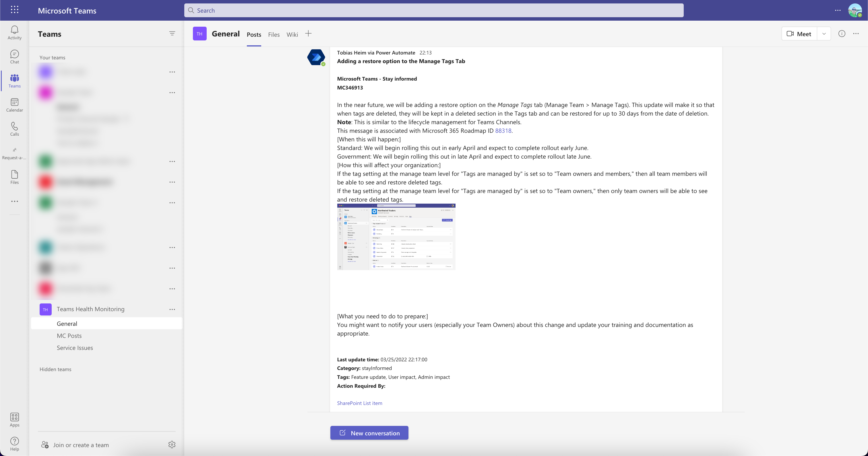
Task: Click the Search input field
Action: [x=434, y=10]
